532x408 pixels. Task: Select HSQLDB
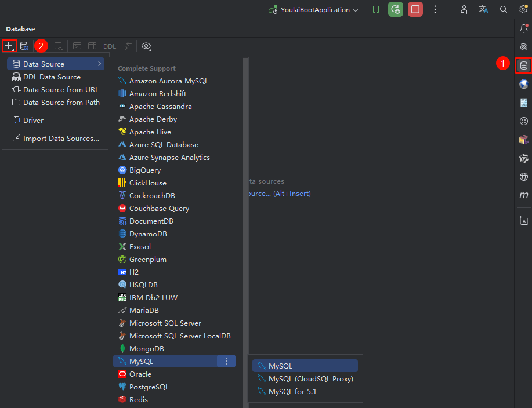pyautogui.click(x=175, y=285)
